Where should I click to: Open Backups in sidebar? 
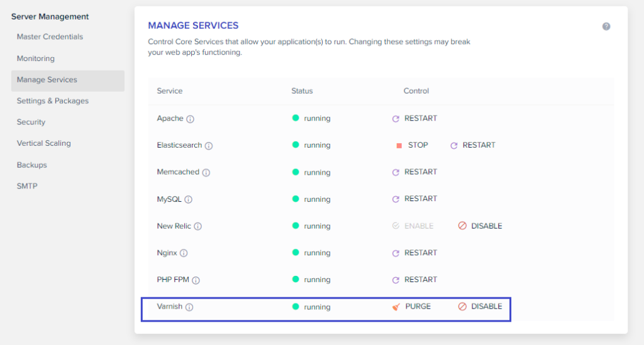31,165
